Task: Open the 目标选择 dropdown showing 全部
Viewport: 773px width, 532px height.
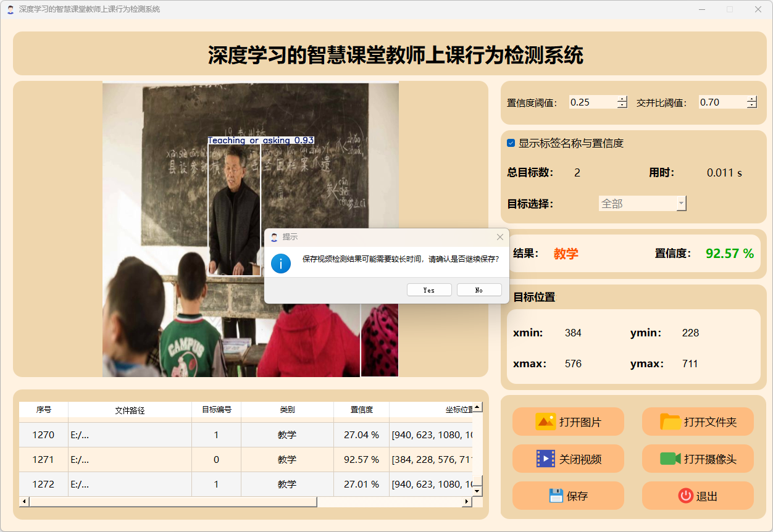Action: 642,204
